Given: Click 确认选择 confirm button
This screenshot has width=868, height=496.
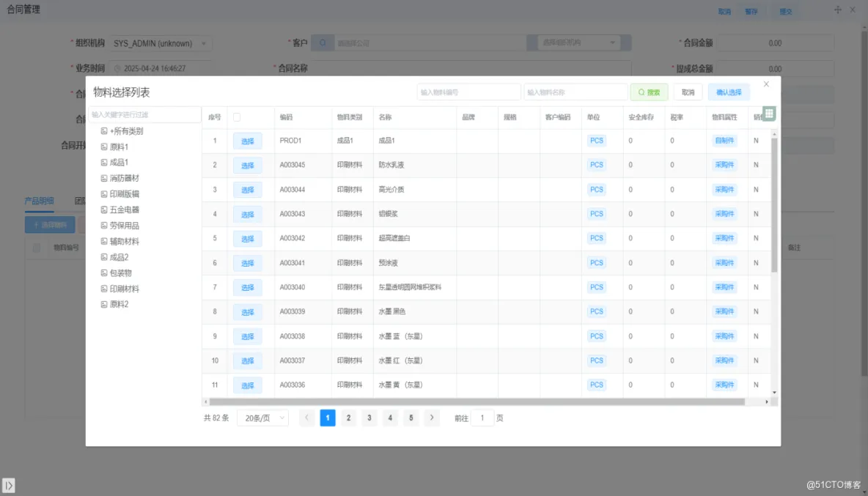Looking at the screenshot, I should click(x=729, y=92).
